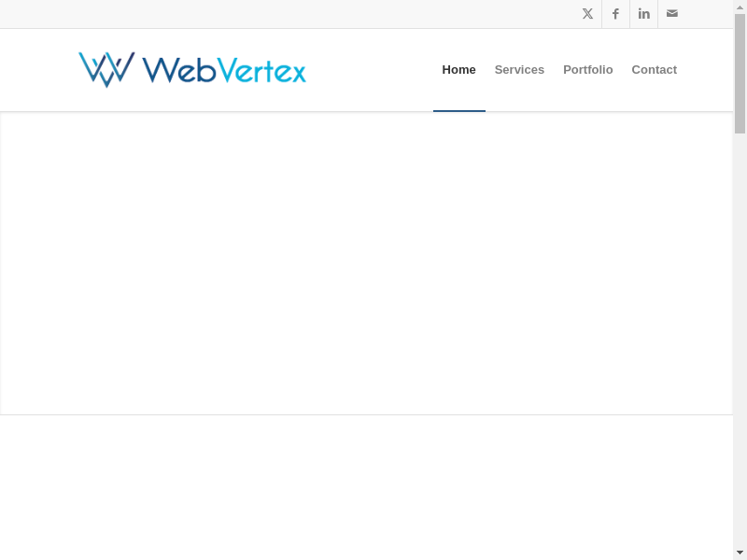Image resolution: width=747 pixels, height=560 pixels.
Task: Open the Portfolio menu item
Action: [587, 70]
